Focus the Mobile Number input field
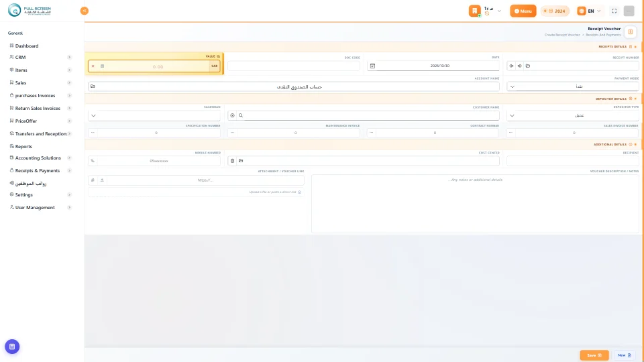This screenshot has width=644, height=362. [x=159, y=161]
